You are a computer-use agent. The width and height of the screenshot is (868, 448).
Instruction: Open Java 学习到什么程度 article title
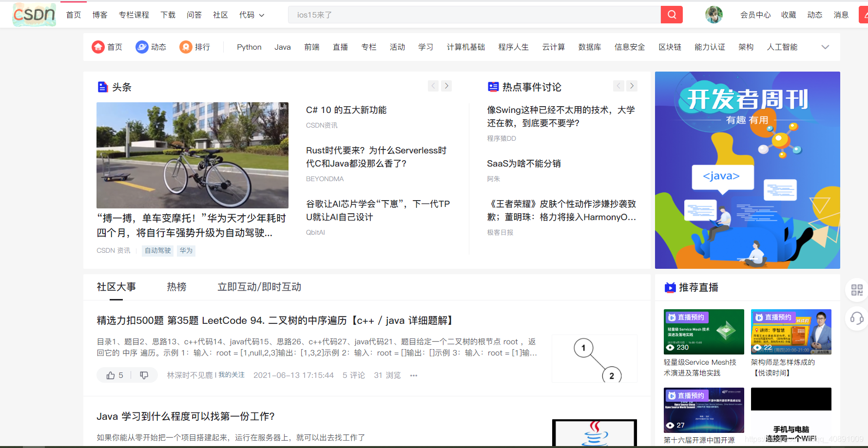point(186,416)
